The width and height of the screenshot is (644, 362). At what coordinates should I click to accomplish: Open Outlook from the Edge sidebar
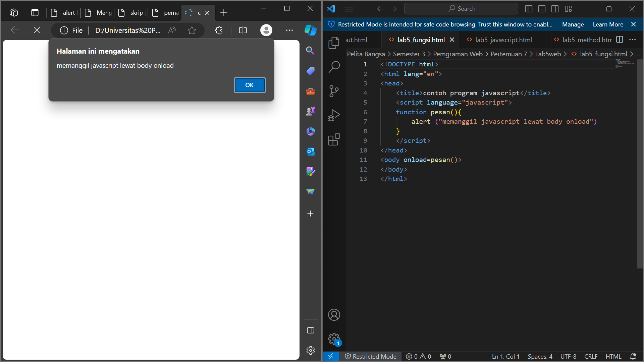click(x=310, y=152)
